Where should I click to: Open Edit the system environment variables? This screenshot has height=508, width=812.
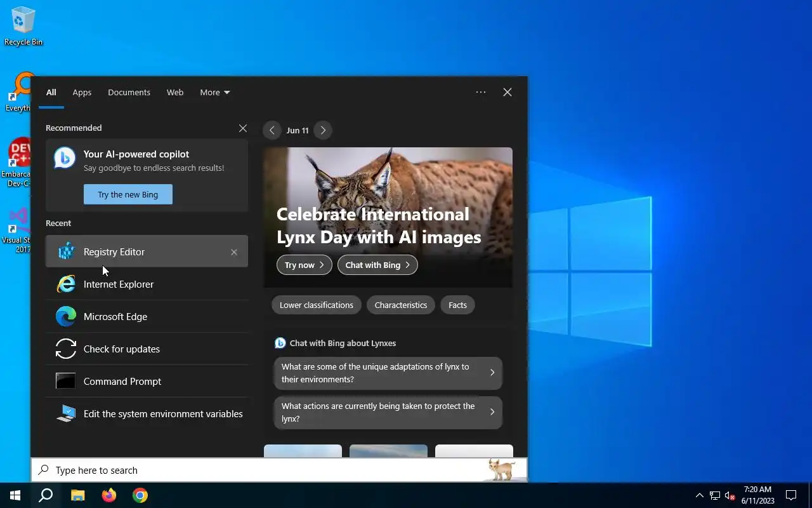(x=147, y=413)
